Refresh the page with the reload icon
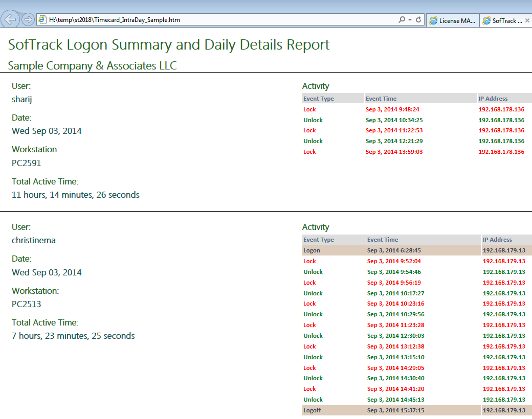The width and height of the screenshot is (532, 419). coord(418,20)
